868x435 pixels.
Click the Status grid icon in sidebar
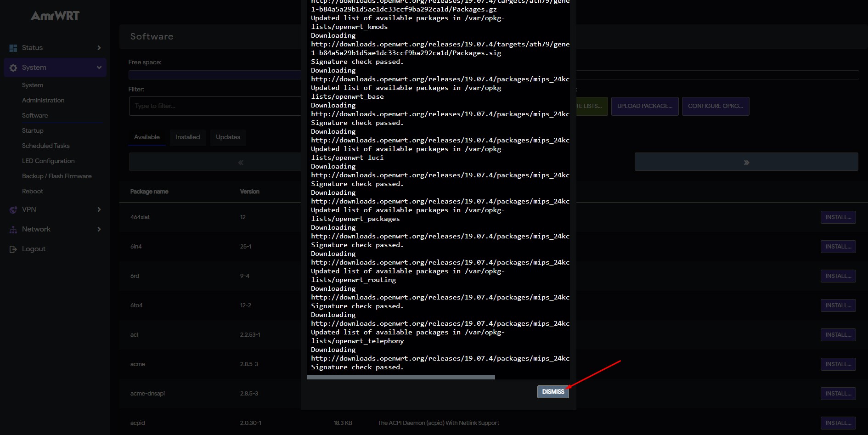coord(13,48)
